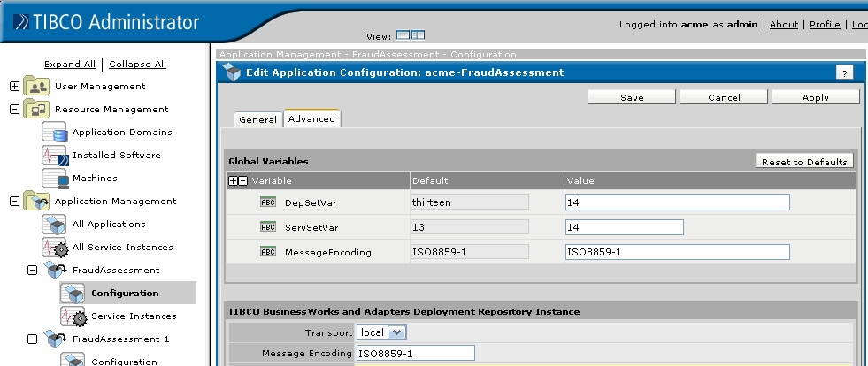Viewport: 868px width, 366px height.
Task: Click the Edit Application Configuration header icon
Action: pyautogui.click(x=232, y=72)
